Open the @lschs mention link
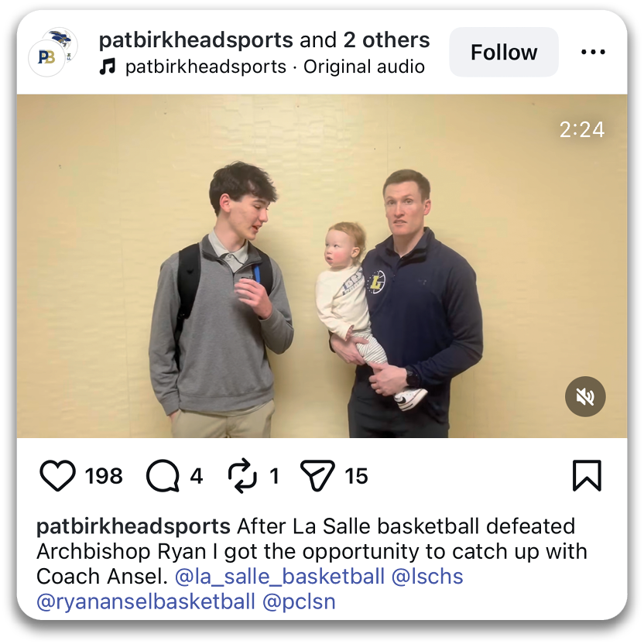This screenshot has width=644, height=644. point(427,576)
